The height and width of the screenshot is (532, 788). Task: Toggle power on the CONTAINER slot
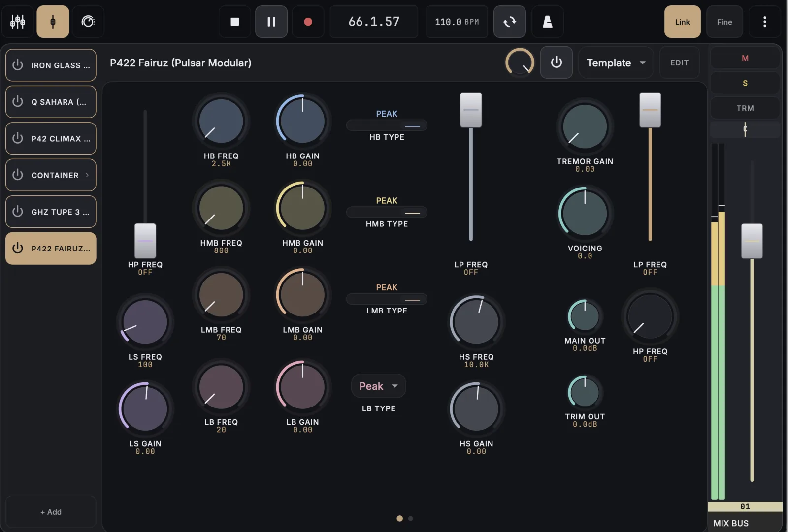pyautogui.click(x=18, y=175)
